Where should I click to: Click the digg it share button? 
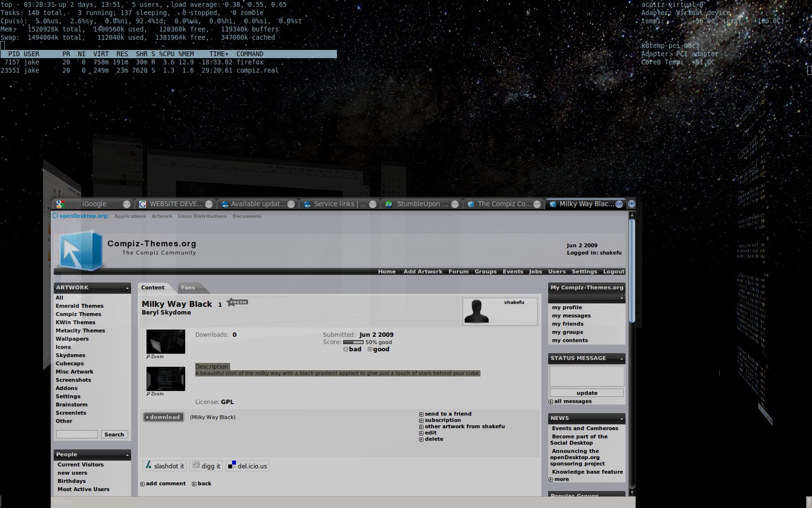pyautogui.click(x=206, y=466)
